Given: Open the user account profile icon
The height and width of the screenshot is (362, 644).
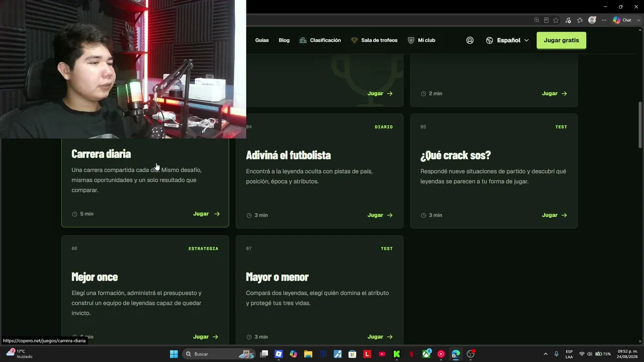Looking at the screenshot, I should [x=470, y=40].
